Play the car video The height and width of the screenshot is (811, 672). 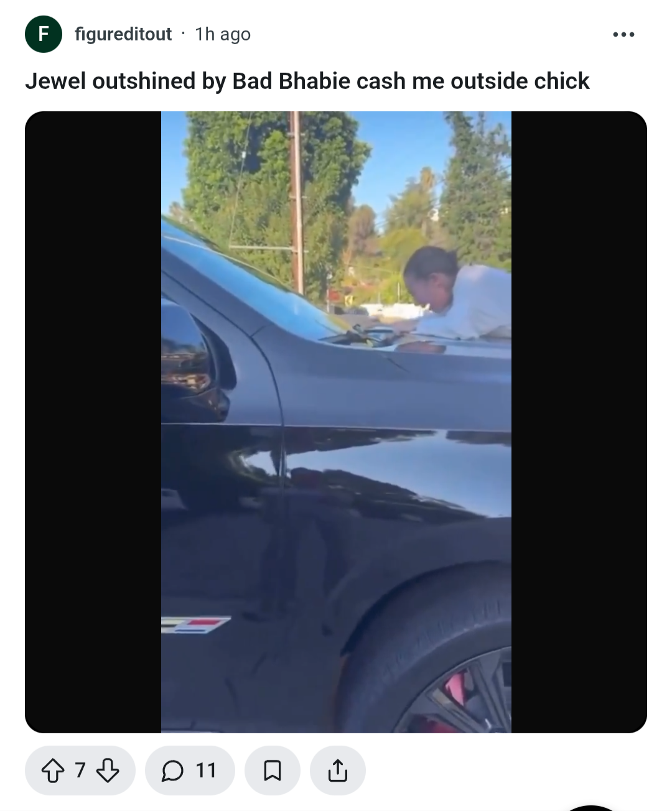pyautogui.click(x=336, y=422)
